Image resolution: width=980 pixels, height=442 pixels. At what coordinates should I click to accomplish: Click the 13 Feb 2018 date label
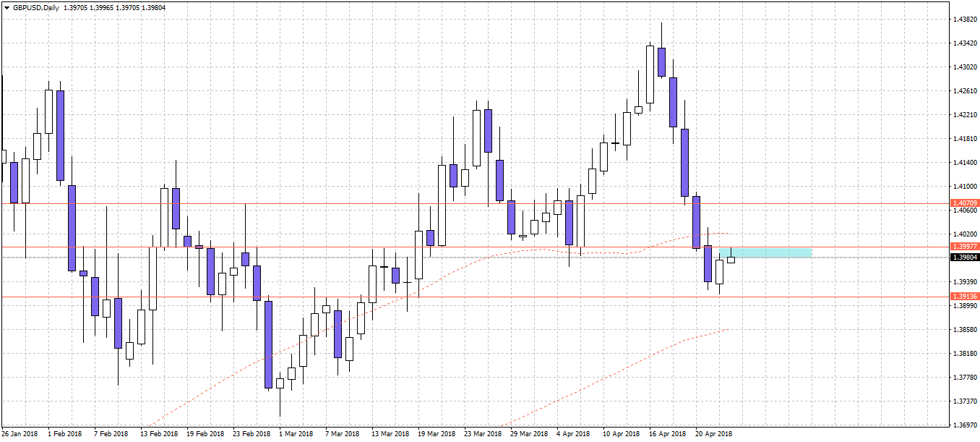[159, 433]
